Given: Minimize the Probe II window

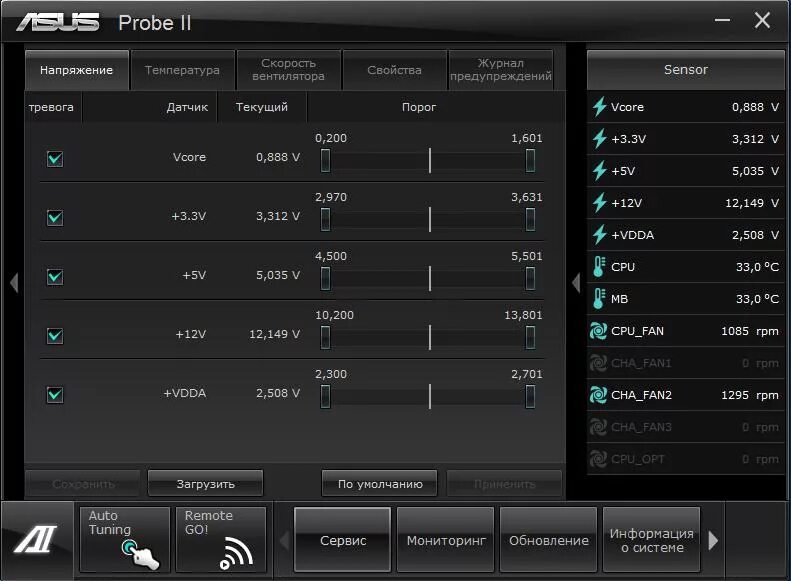Looking at the screenshot, I should 722,20.
